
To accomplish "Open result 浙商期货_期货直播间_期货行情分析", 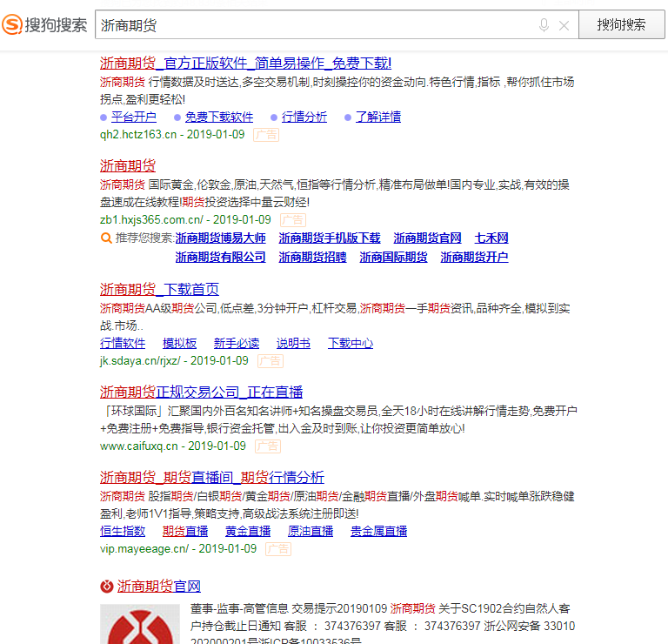I will tap(212, 477).
